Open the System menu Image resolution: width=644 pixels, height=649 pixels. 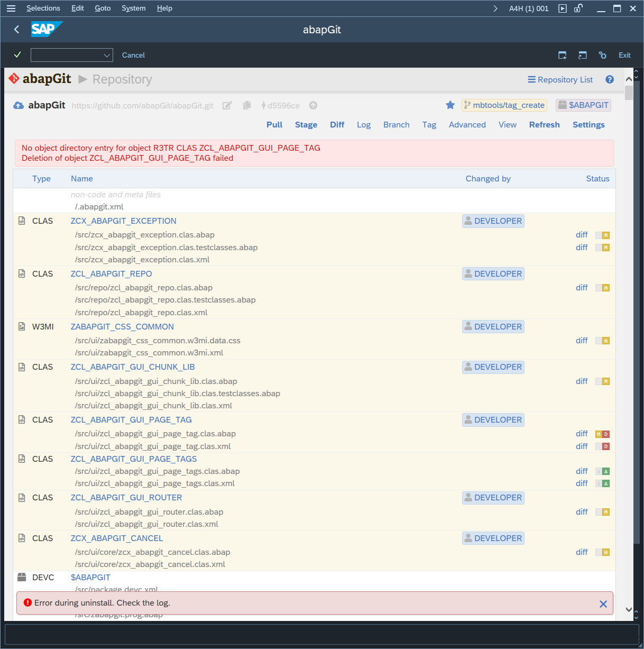pyautogui.click(x=134, y=8)
